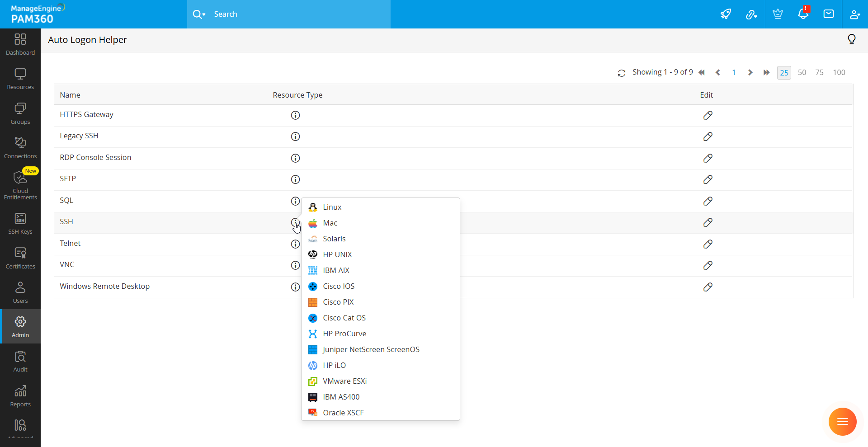Navigate to SSH Keys section
868x447 pixels.
(x=20, y=223)
